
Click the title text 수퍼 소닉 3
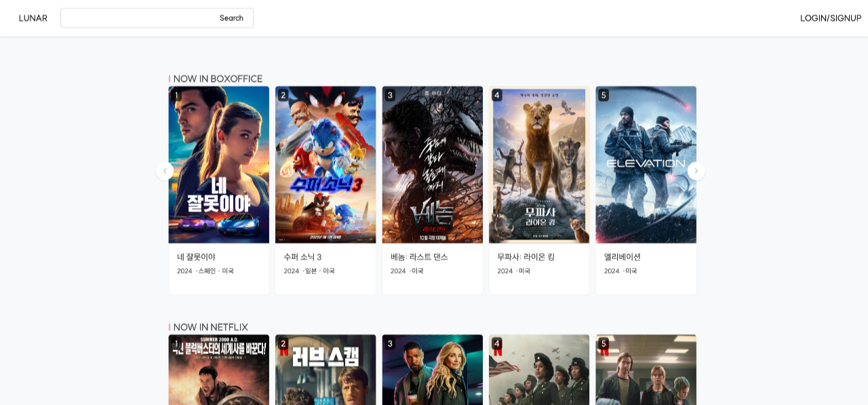302,257
